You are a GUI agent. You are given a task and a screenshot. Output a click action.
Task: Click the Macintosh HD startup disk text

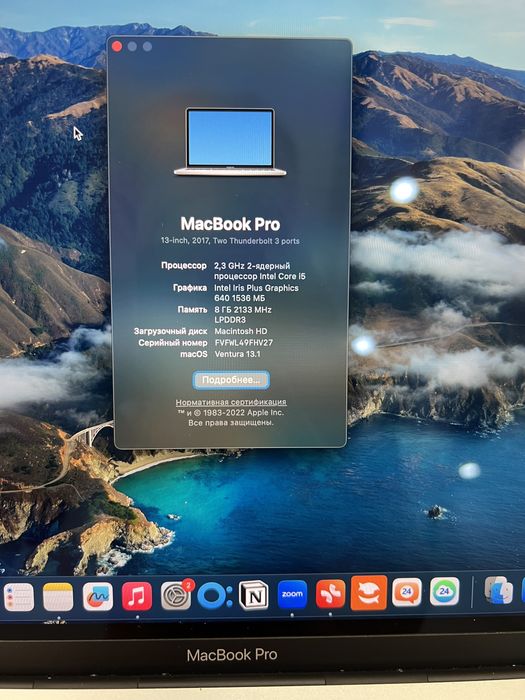tap(241, 331)
